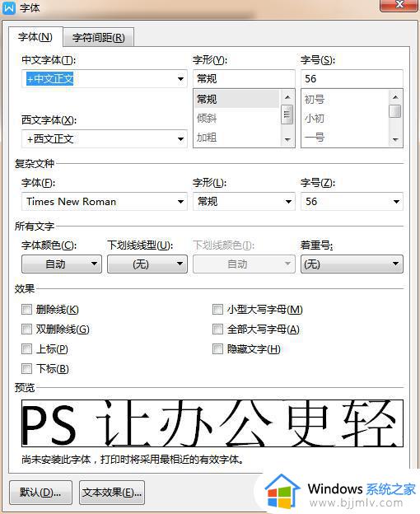Check the 小型大写字母(M) option

pos(217,309)
